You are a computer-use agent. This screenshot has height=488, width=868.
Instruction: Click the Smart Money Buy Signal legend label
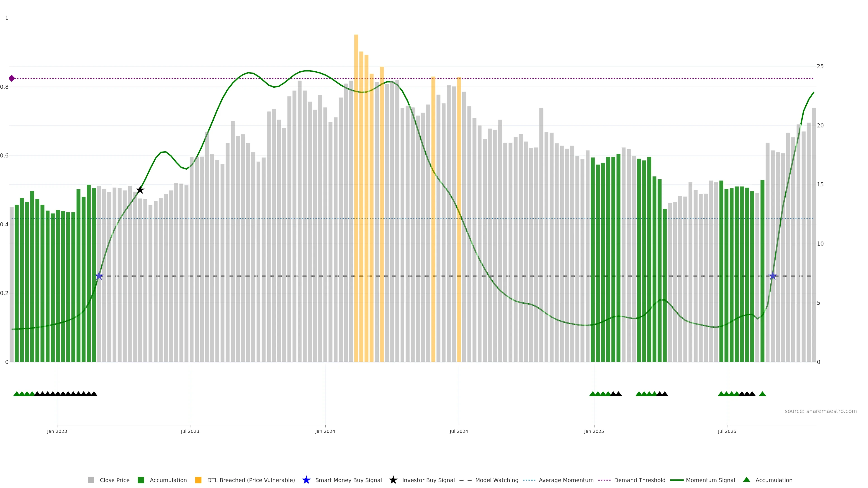pyautogui.click(x=348, y=480)
